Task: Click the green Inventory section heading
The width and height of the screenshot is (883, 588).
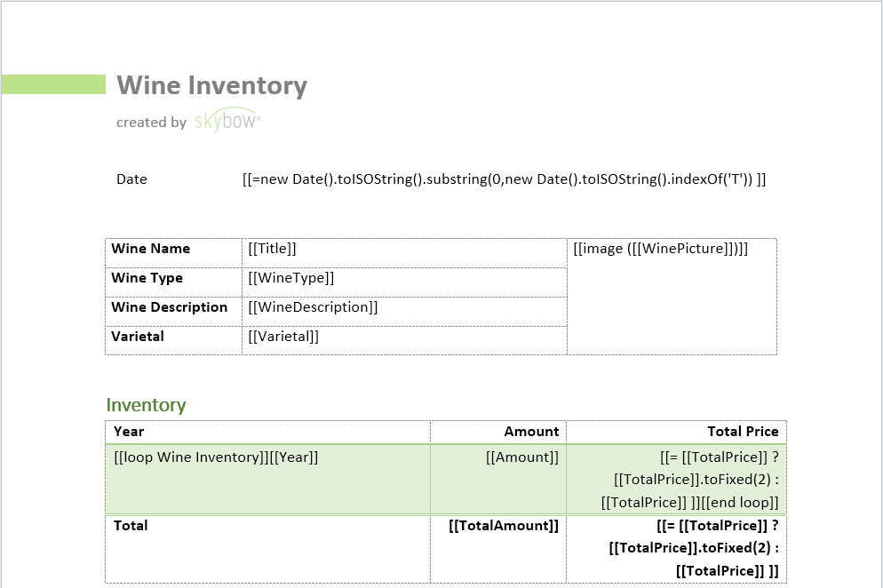Action: coord(146,405)
